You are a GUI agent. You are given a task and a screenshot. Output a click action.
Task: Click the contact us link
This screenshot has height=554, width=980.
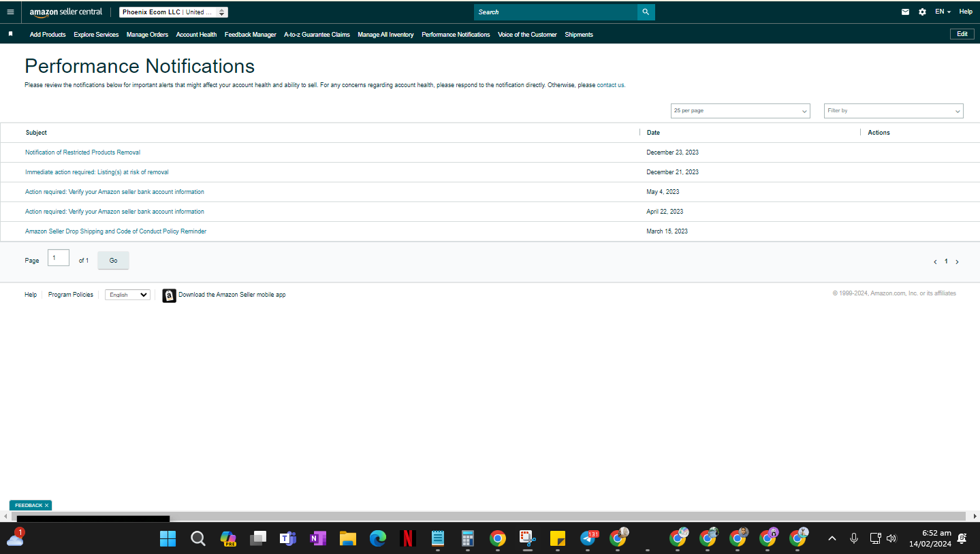pos(611,85)
